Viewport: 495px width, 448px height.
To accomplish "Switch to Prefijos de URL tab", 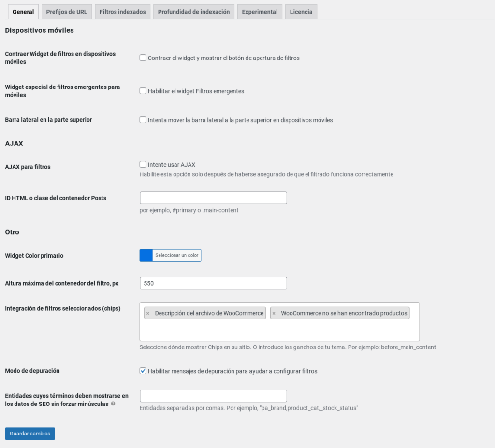I will [x=67, y=12].
